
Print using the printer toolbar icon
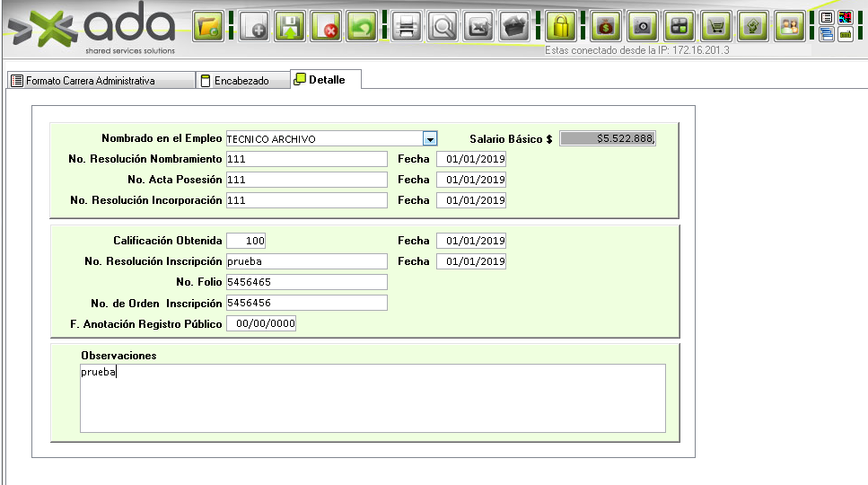(407, 26)
